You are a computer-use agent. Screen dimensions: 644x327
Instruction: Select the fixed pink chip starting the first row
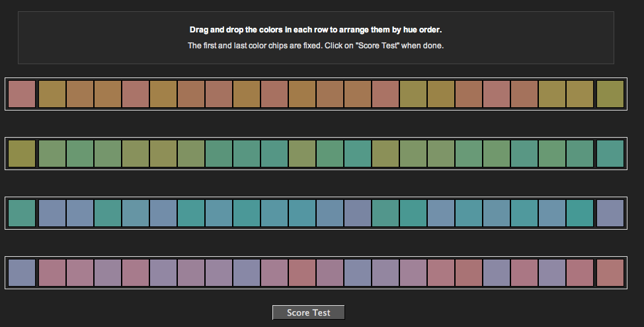point(22,94)
